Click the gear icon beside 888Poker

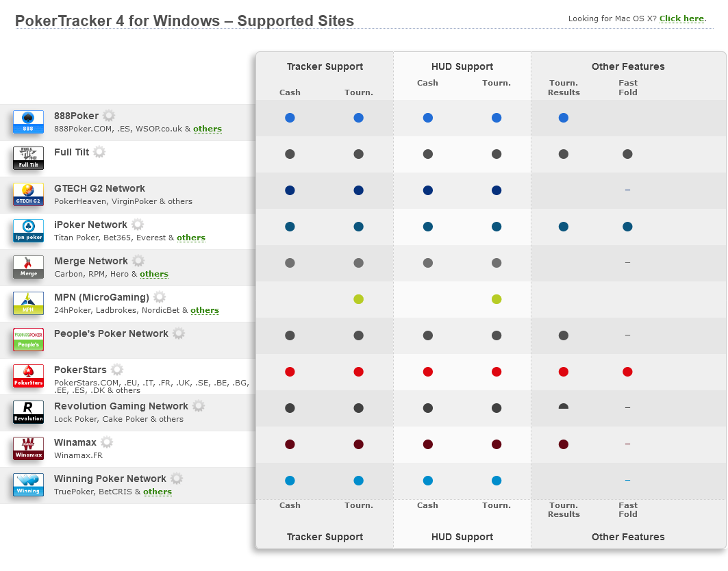pyautogui.click(x=109, y=116)
